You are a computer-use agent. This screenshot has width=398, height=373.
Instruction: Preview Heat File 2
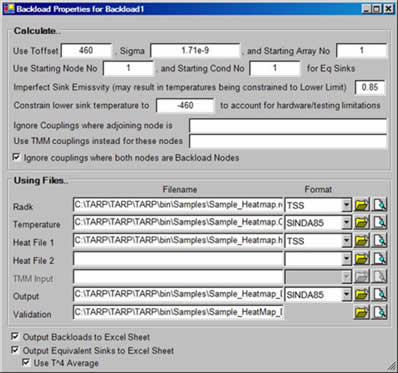(x=380, y=258)
